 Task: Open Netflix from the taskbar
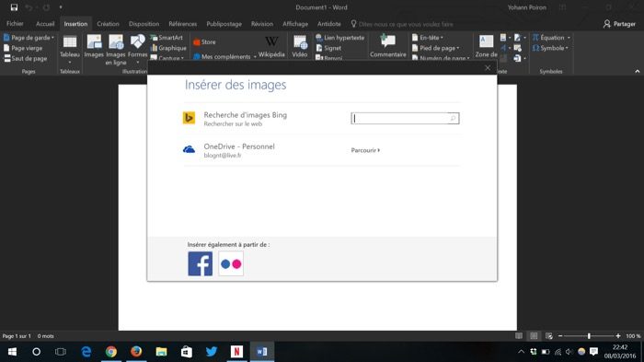click(x=236, y=352)
